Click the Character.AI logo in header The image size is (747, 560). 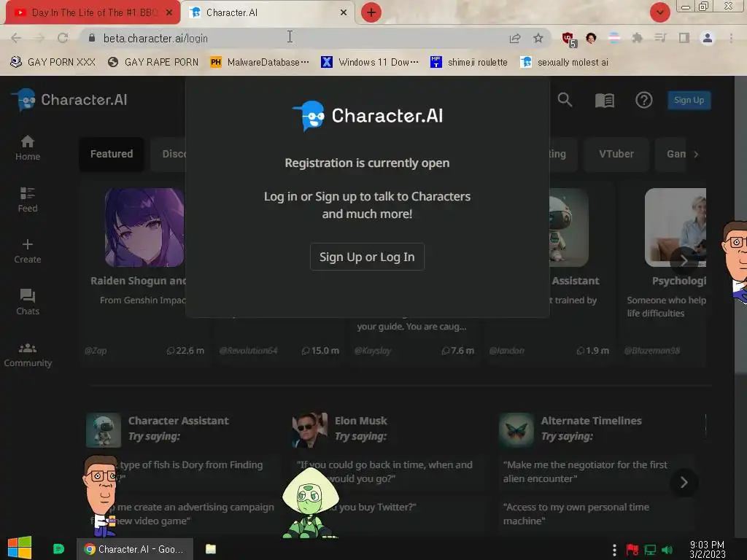(69, 100)
